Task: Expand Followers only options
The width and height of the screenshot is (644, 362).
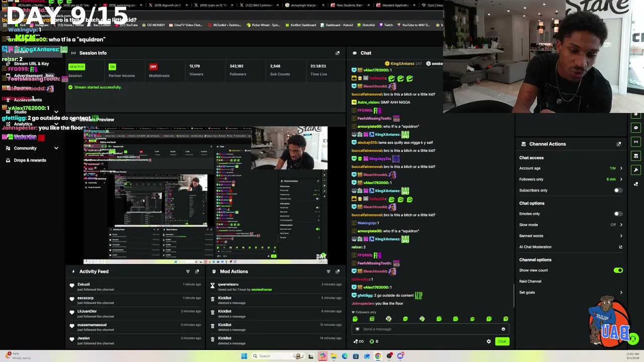Action: pos(621,179)
